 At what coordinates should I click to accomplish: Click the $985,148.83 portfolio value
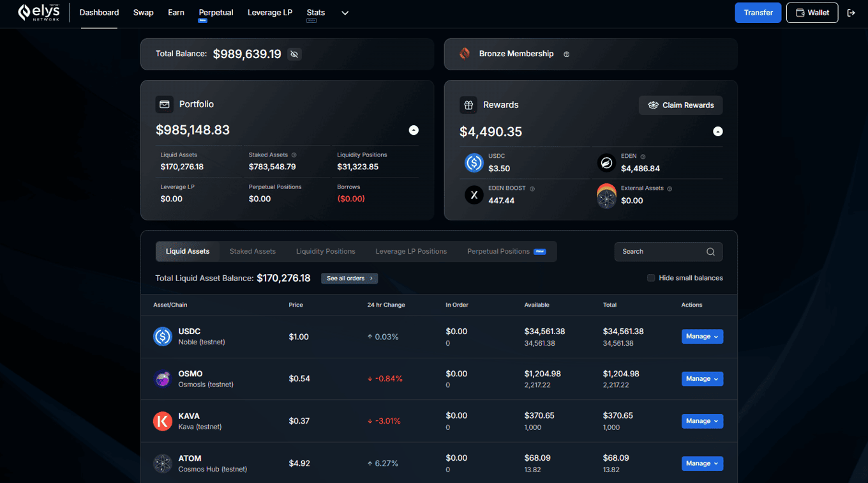(x=193, y=130)
